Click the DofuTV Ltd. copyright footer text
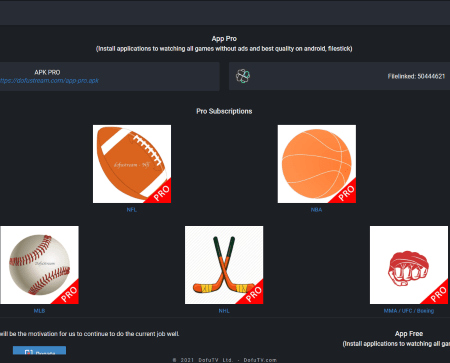The width and height of the screenshot is (450, 363). [x=225, y=360]
